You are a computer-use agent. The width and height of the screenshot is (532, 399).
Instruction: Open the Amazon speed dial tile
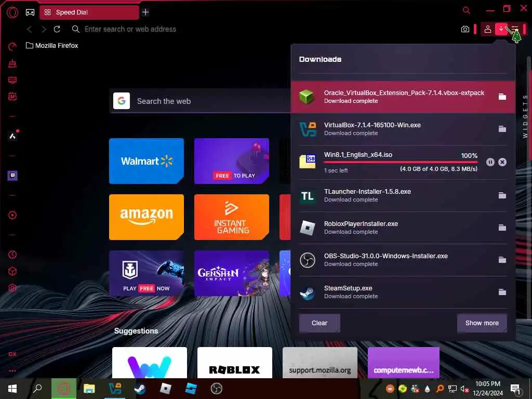coord(147,217)
